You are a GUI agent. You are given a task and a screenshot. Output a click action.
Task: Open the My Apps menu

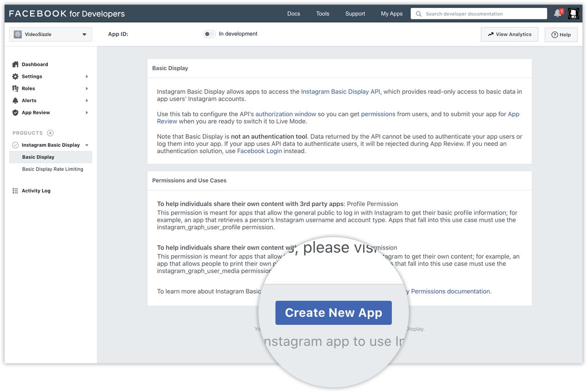tap(392, 14)
